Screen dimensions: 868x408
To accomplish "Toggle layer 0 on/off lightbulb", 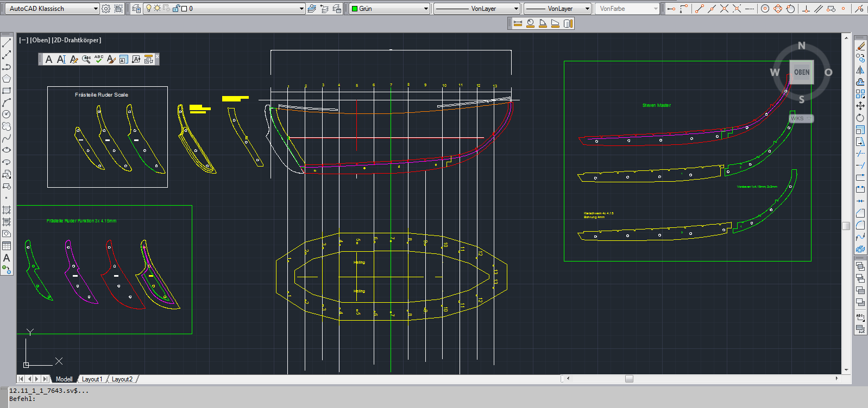I will (x=149, y=9).
